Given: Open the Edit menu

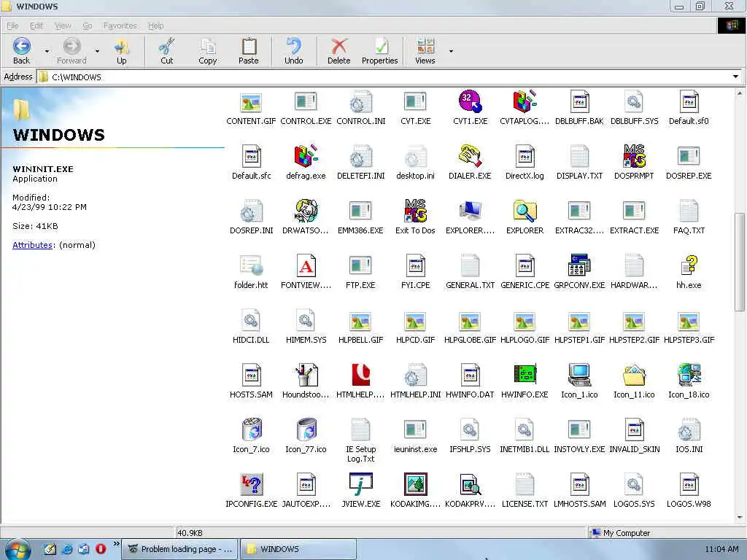Looking at the screenshot, I should point(36,26).
